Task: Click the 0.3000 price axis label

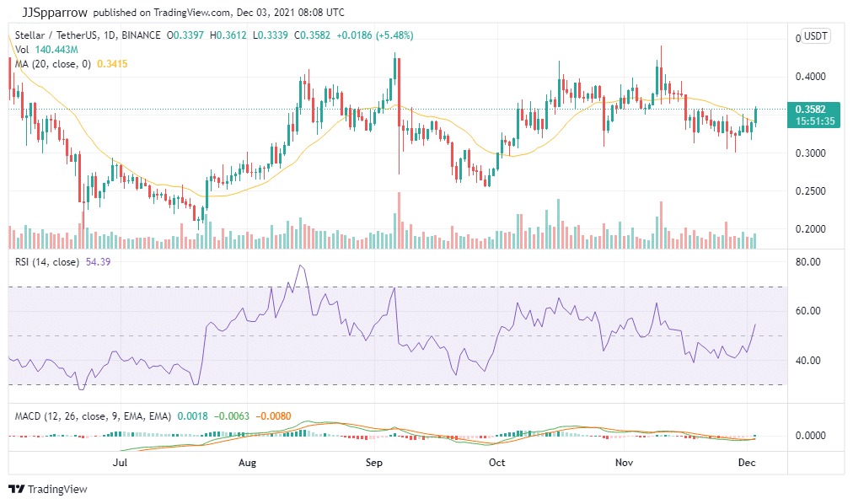Action: pos(811,153)
